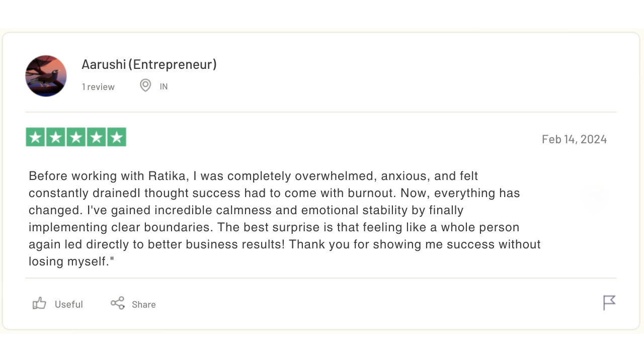The height and width of the screenshot is (362, 644).
Task: Click the share network icon
Action: [118, 303]
